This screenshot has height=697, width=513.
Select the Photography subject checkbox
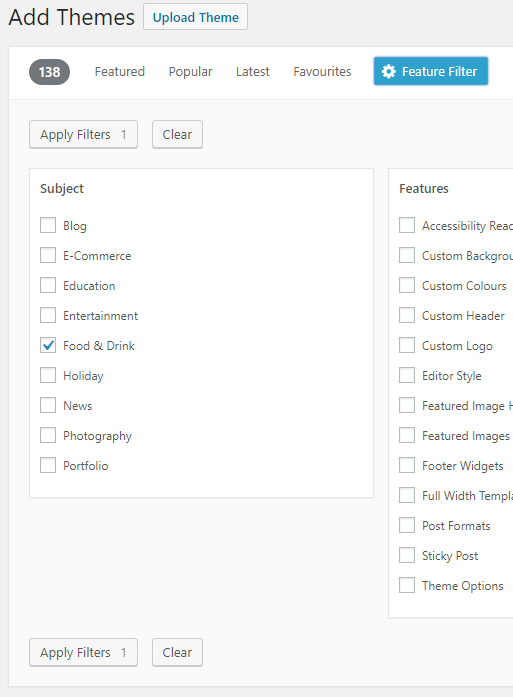(48, 436)
